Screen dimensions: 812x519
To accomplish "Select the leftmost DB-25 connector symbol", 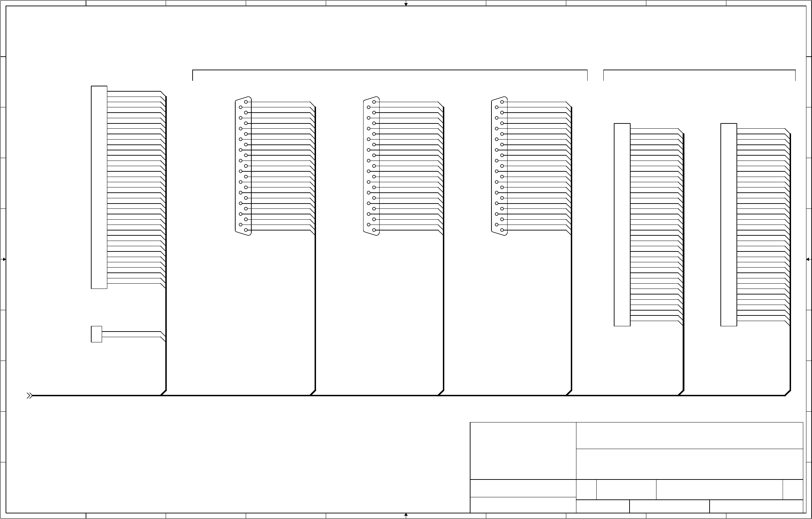I will (x=243, y=166).
